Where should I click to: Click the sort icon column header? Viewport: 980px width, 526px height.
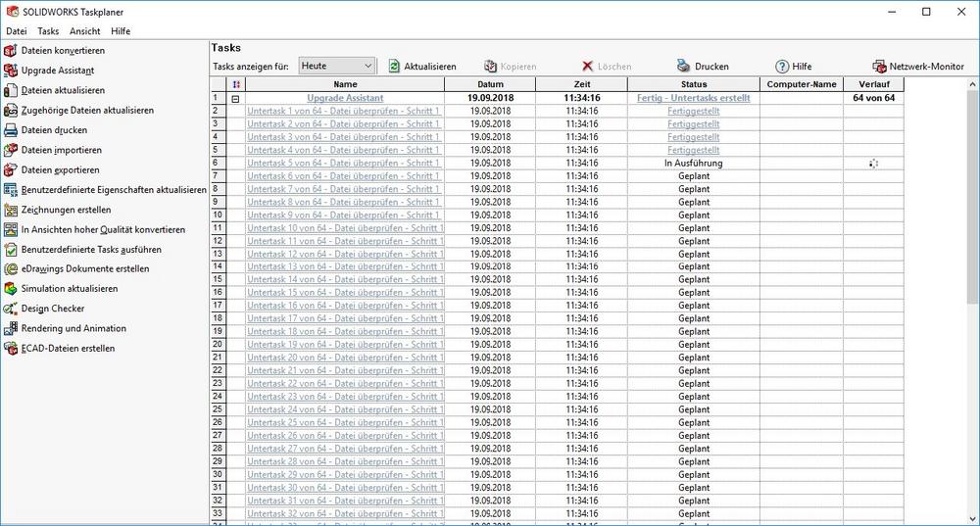pos(235,85)
